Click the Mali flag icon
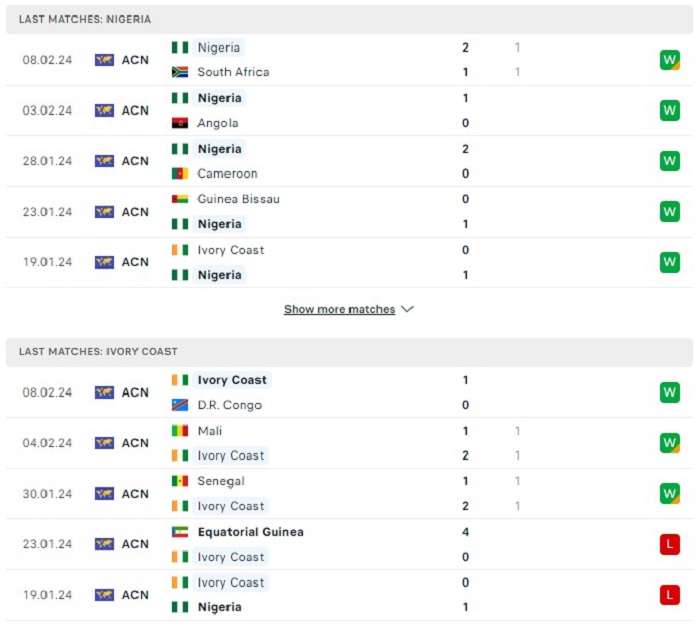 pyautogui.click(x=180, y=430)
